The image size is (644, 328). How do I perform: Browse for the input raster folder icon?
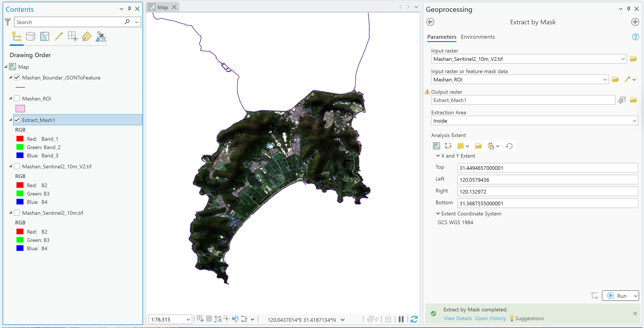(x=633, y=59)
